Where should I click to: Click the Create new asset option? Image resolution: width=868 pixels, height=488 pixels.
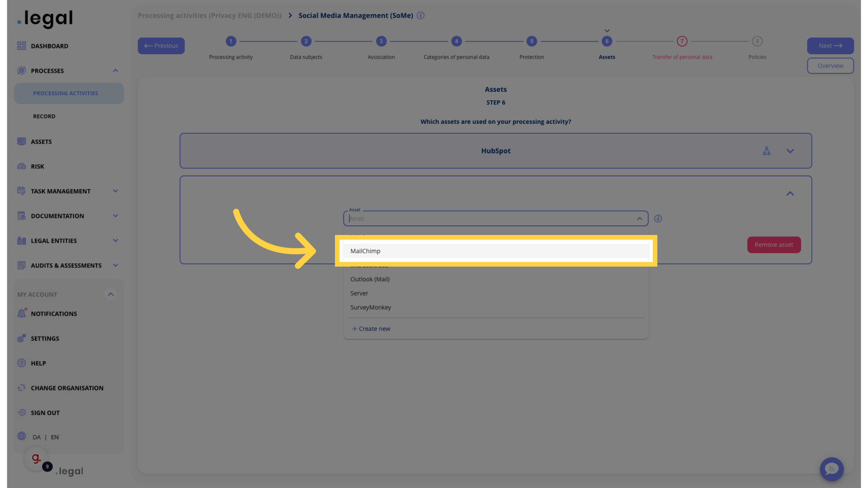click(x=370, y=329)
